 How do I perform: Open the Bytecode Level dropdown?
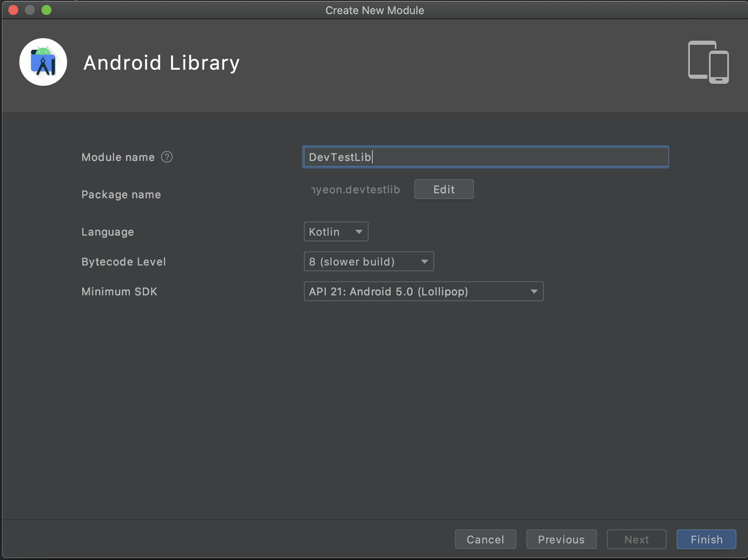click(369, 262)
